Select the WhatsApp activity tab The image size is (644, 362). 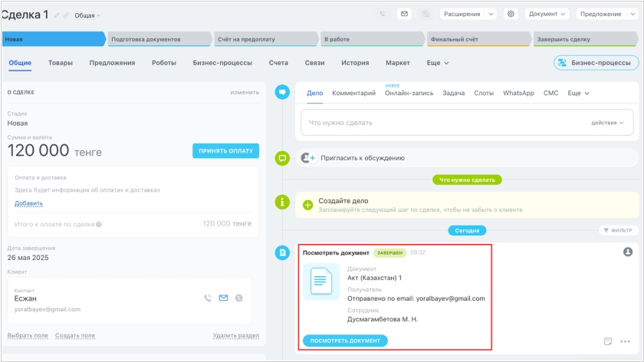point(518,94)
